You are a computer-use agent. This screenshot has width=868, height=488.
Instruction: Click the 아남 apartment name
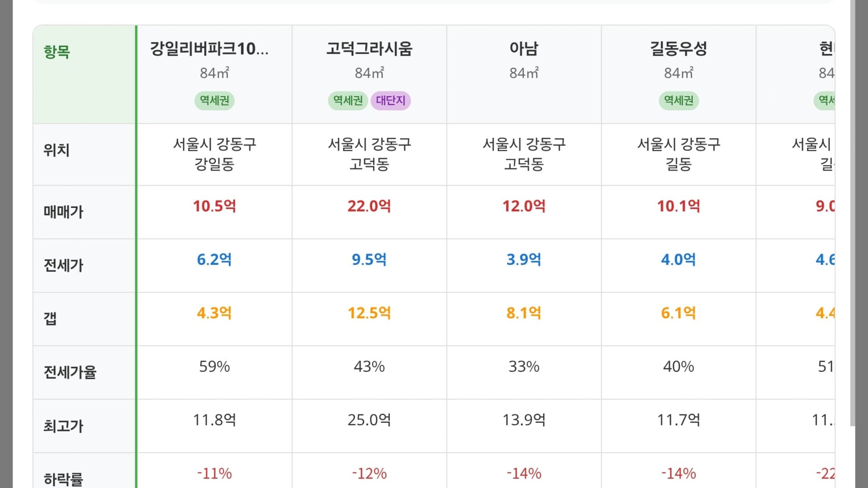pyautogui.click(x=523, y=50)
